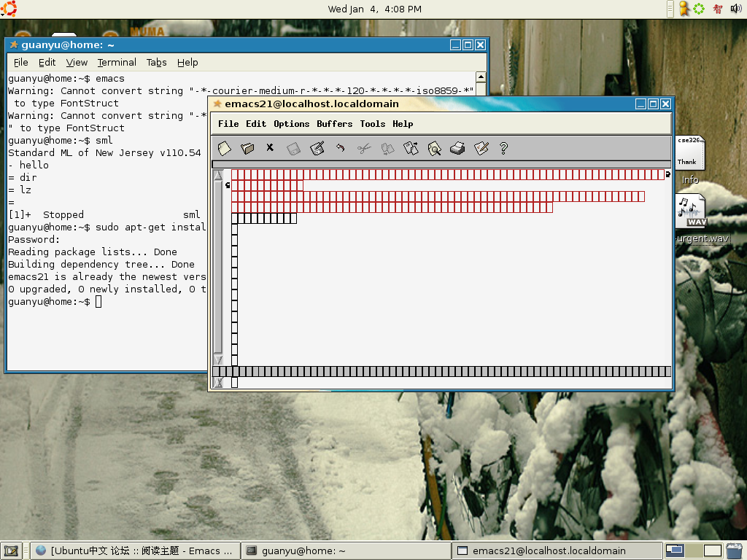Open the urgent.wav desktop file icon
Image resolution: width=747 pixels, height=560 pixels.
691,211
